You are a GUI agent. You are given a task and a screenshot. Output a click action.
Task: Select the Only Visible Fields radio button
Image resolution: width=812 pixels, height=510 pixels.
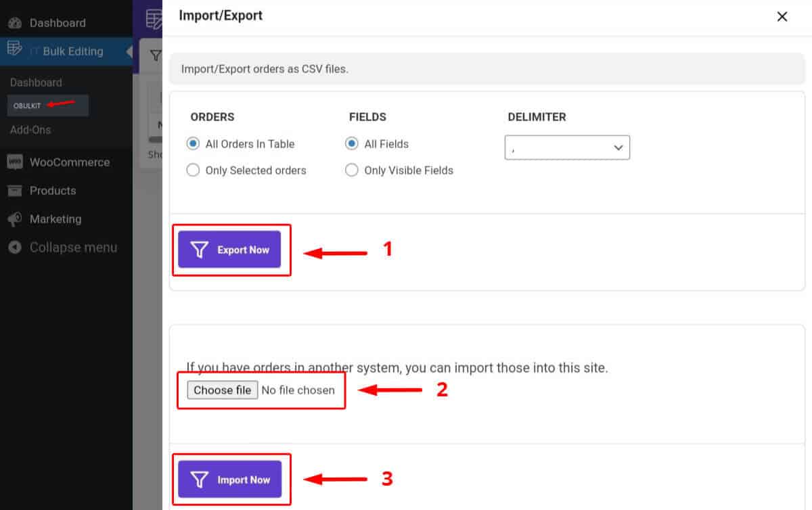[352, 170]
